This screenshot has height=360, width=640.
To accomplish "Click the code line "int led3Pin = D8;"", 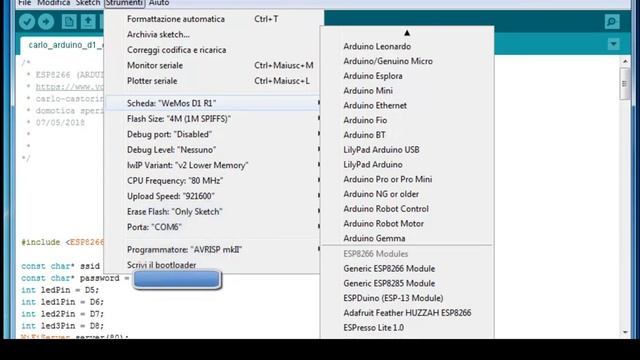I will 62,326.
